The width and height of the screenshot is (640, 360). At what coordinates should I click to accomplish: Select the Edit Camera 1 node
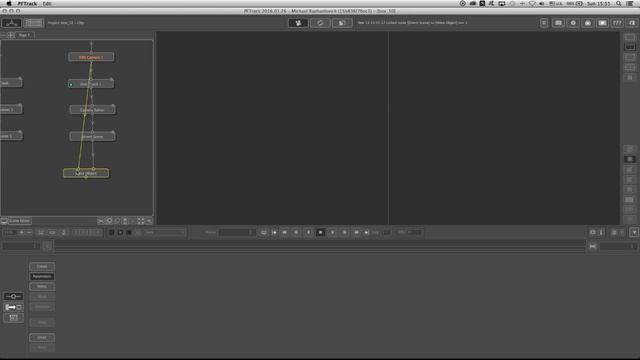pyautogui.click(x=91, y=57)
